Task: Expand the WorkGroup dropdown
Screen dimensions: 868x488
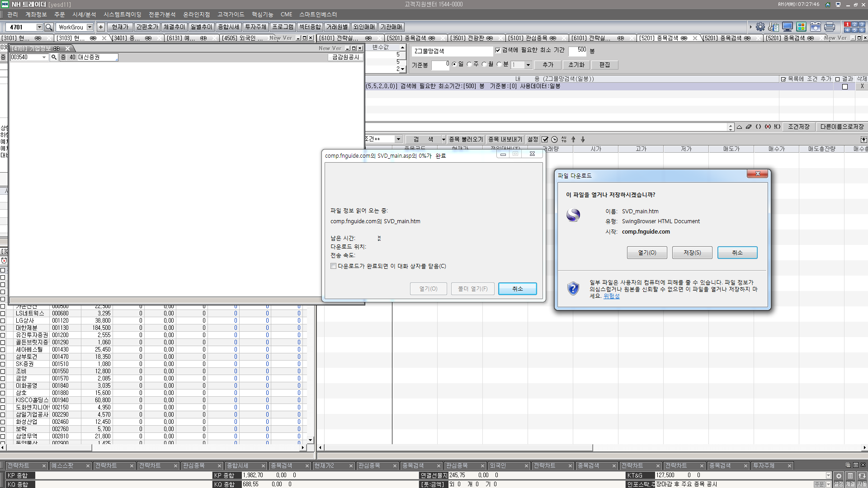Action: pos(90,27)
